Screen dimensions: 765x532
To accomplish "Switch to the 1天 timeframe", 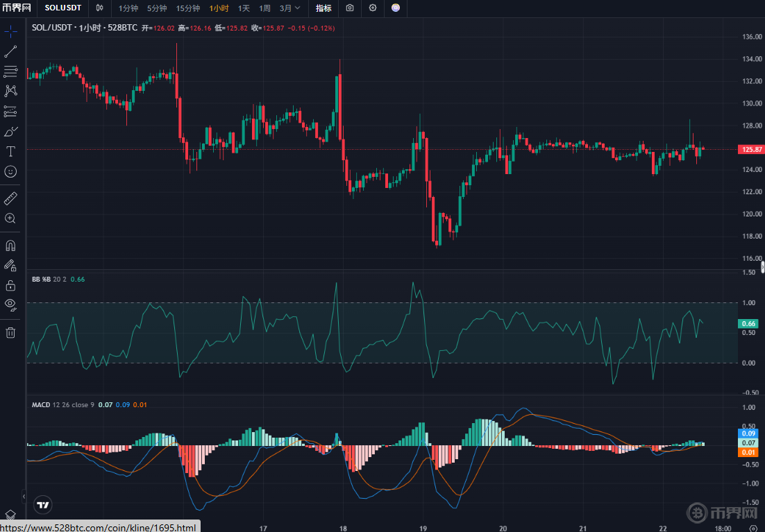I will [x=244, y=8].
